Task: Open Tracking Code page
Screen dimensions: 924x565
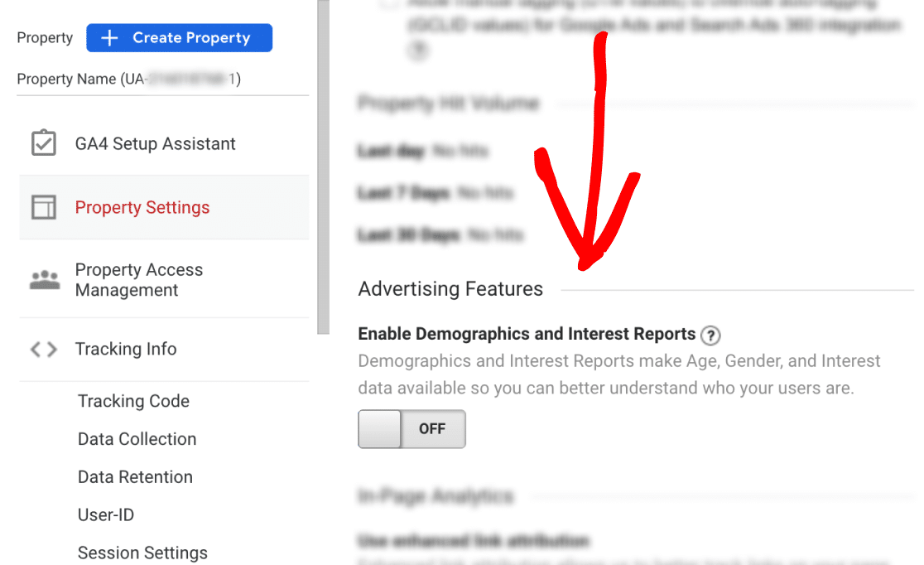Action: (134, 401)
